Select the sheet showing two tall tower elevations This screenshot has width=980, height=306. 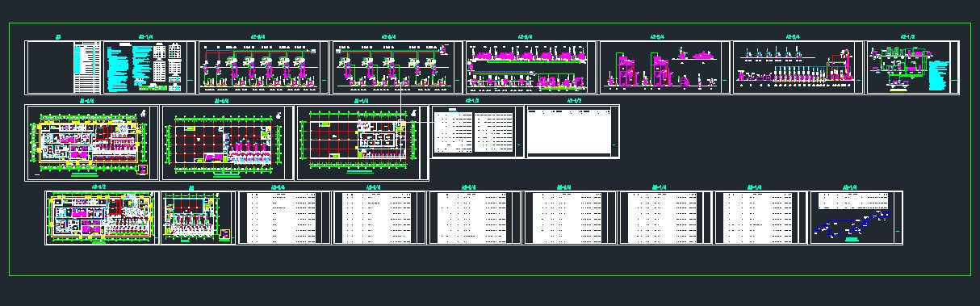pyautogui.click(x=664, y=68)
